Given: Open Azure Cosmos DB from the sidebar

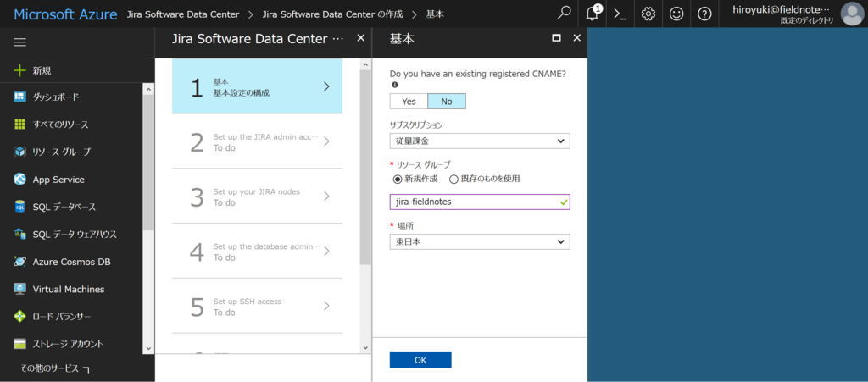Looking at the screenshot, I should coord(71,262).
